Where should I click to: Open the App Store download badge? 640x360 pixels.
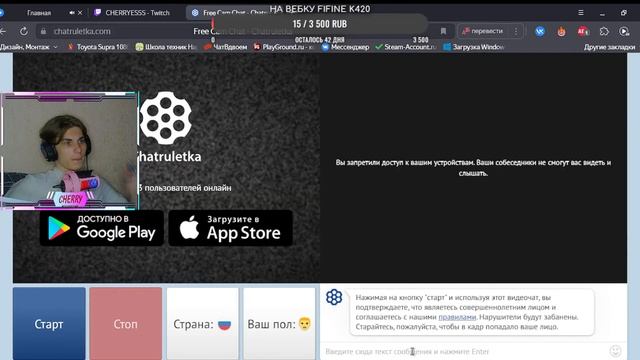tap(231, 228)
